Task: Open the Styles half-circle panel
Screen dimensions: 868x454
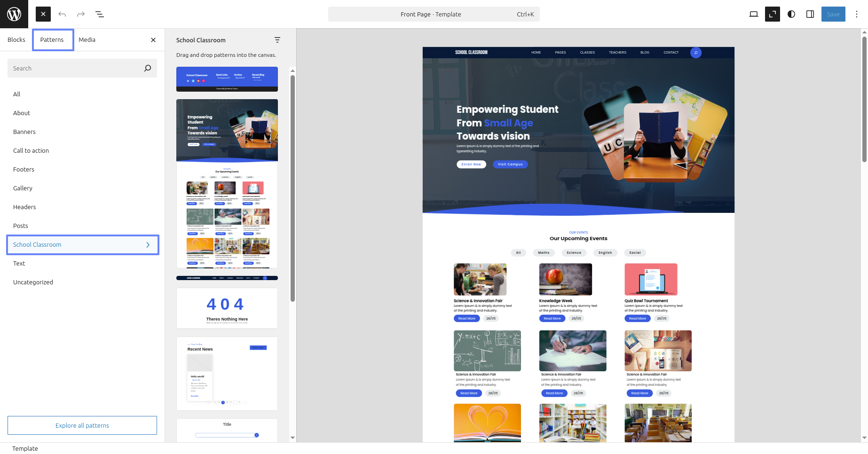Action: [x=791, y=14]
